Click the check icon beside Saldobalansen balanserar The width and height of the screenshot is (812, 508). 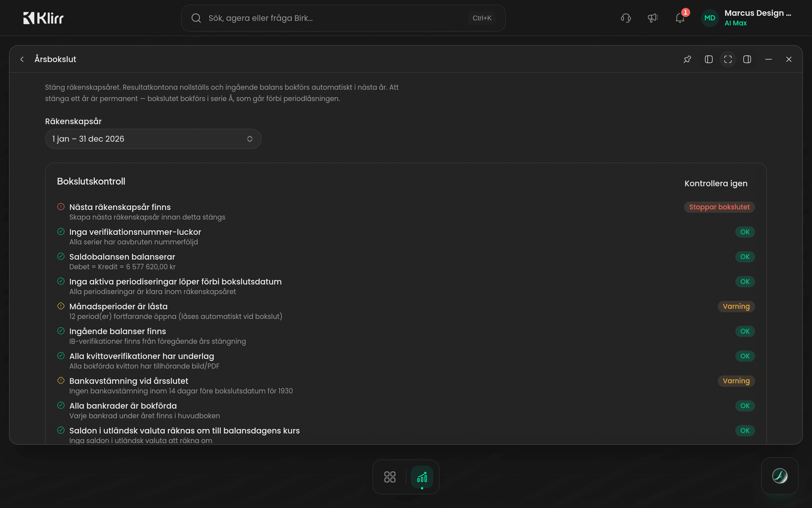click(x=61, y=256)
